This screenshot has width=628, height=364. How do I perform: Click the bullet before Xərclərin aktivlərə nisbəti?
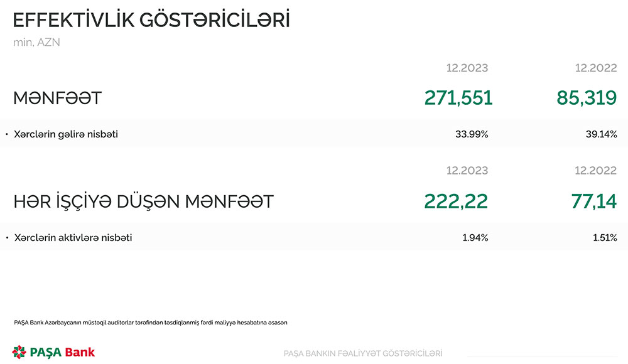6,238
